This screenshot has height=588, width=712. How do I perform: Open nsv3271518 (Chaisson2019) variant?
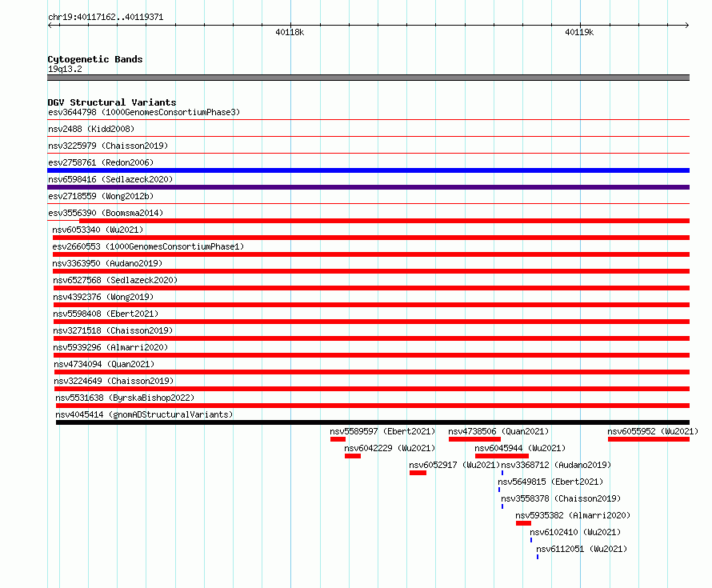(113, 330)
